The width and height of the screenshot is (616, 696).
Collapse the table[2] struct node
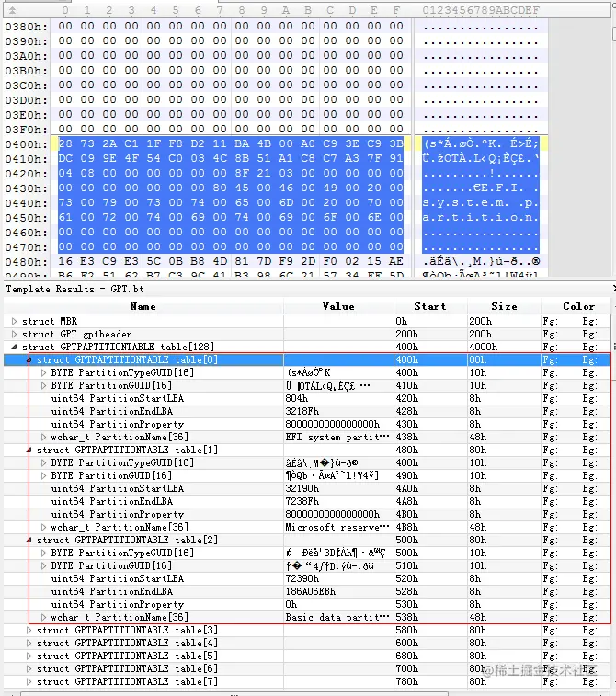coord(29,540)
